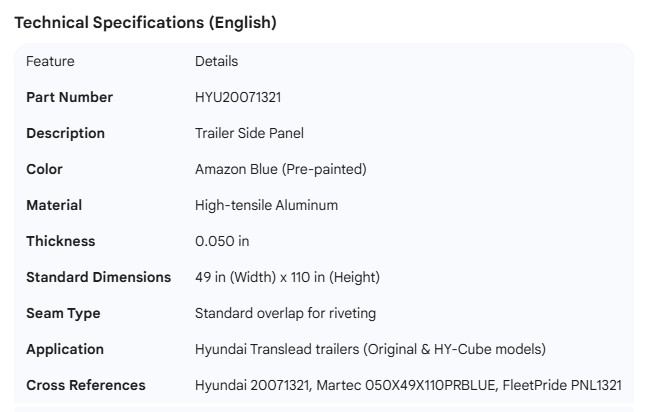Click part number value HYU20071321
The width and height of the screenshot is (645, 412).
pyautogui.click(x=245, y=97)
